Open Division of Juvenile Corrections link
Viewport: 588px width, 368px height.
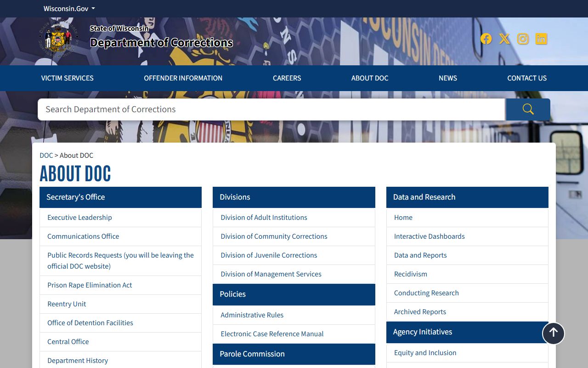click(269, 255)
